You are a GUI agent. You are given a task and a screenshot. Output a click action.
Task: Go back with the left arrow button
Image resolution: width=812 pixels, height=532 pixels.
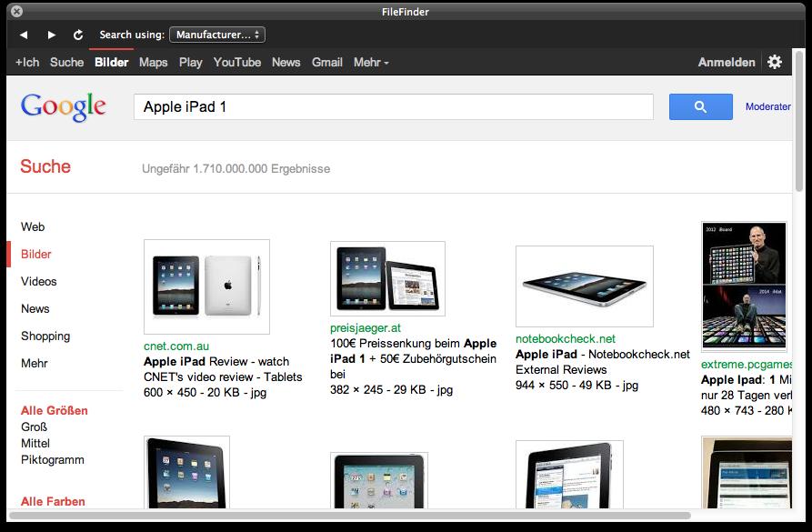pyautogui.click(x=24, y=35)
